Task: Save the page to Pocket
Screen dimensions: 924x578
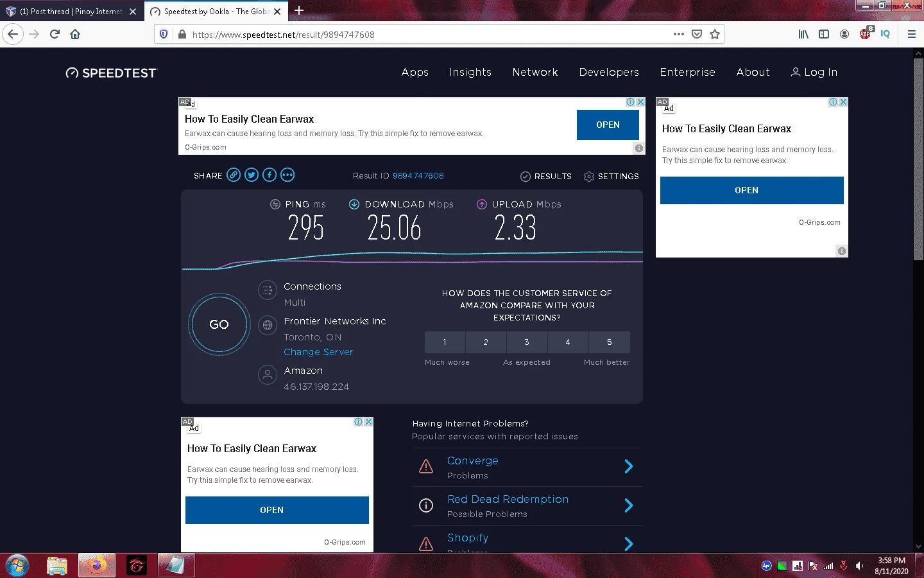Action: 697,35
